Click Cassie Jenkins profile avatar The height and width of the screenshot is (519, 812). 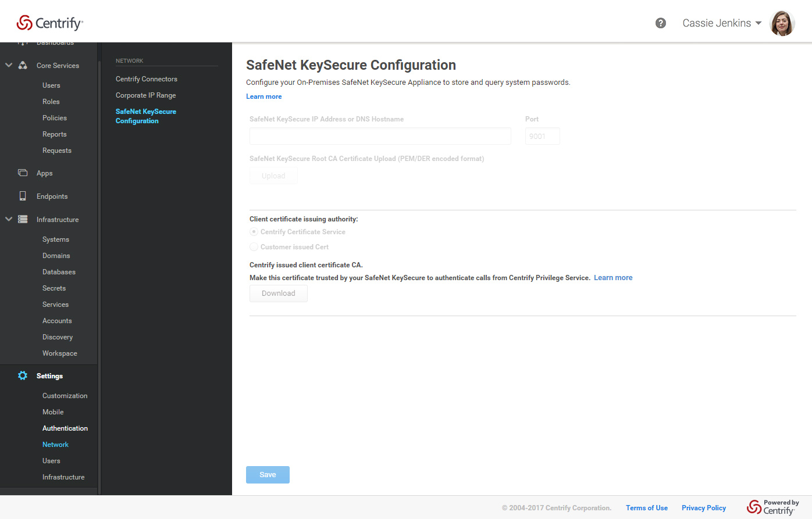point(782,23)
